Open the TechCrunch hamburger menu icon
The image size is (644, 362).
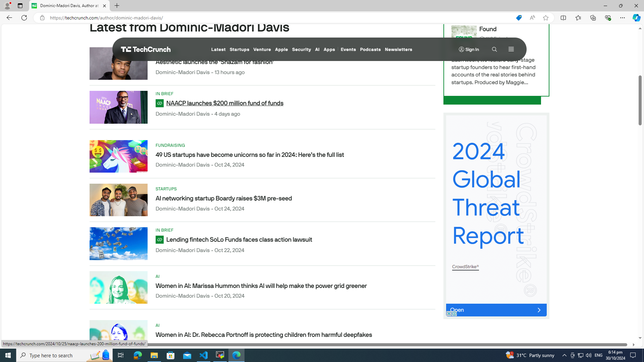pyautogui.click(x=511, y=49)
